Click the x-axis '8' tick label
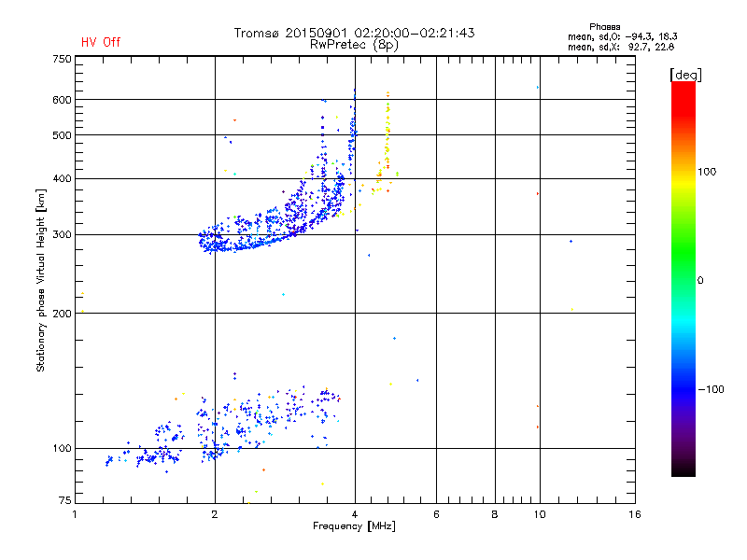Image resolution: width=747 pixels, height=560 pixels. tap(495, 514)
